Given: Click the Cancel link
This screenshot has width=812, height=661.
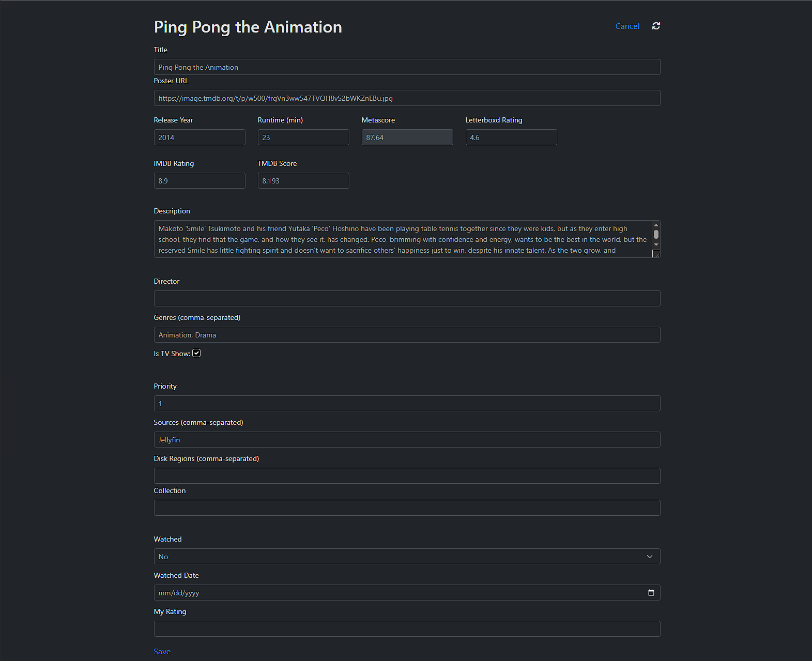Looking at the screenshot, I should point(627,26).
